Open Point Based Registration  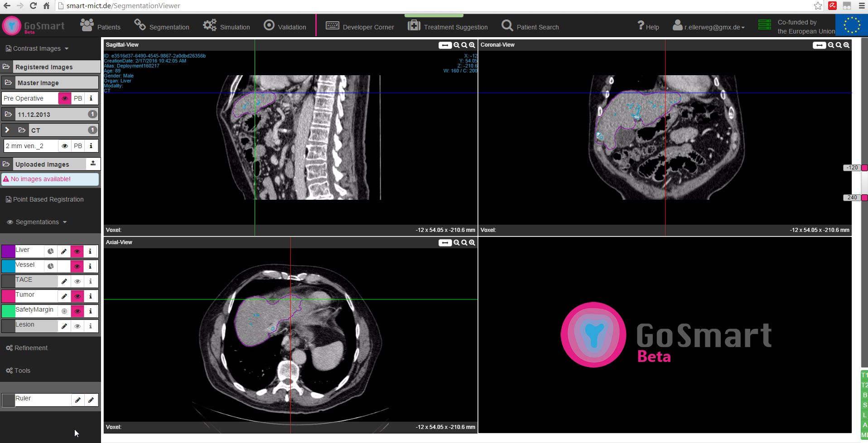point(44,199)
